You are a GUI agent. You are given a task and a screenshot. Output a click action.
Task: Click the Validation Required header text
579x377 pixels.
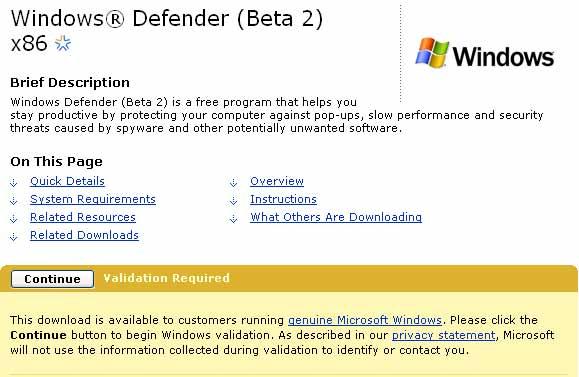pos(167,278)
